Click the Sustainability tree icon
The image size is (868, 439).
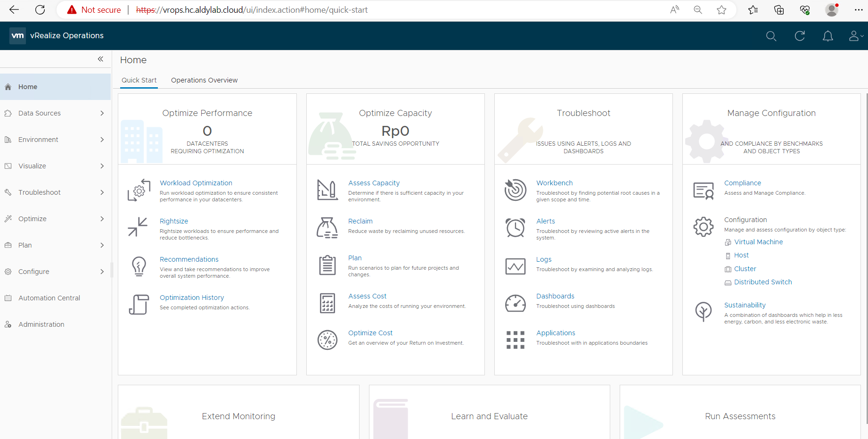point(703,312)
